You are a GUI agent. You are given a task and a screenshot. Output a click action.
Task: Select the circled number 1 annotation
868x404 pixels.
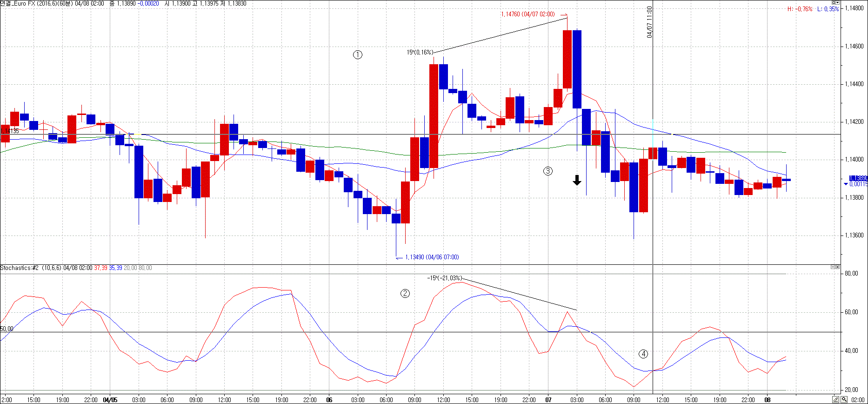point(357,55)
